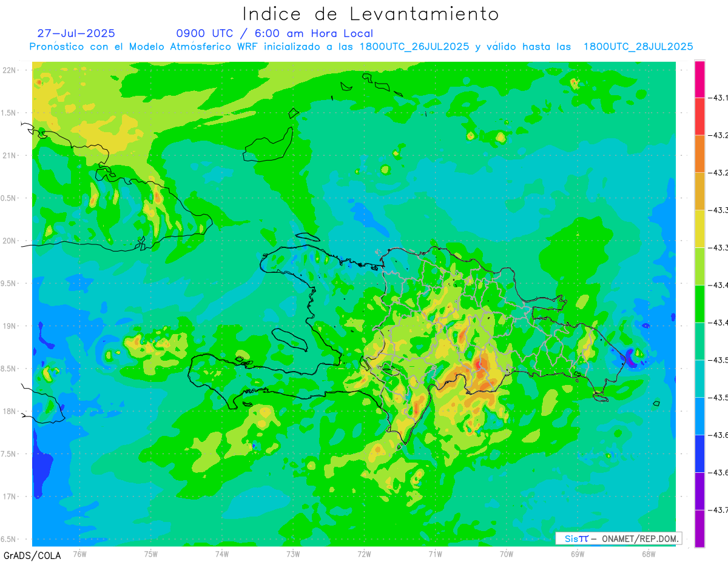Click the "72W" longitude label
This screenshot has height=562, width=728.
364,554
